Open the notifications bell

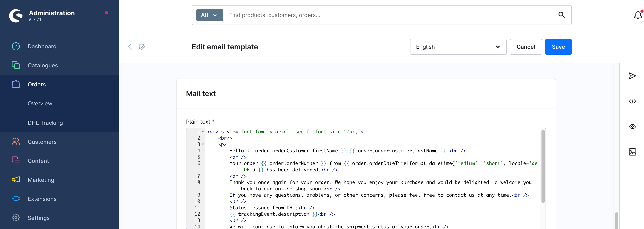tap(638, 15)
